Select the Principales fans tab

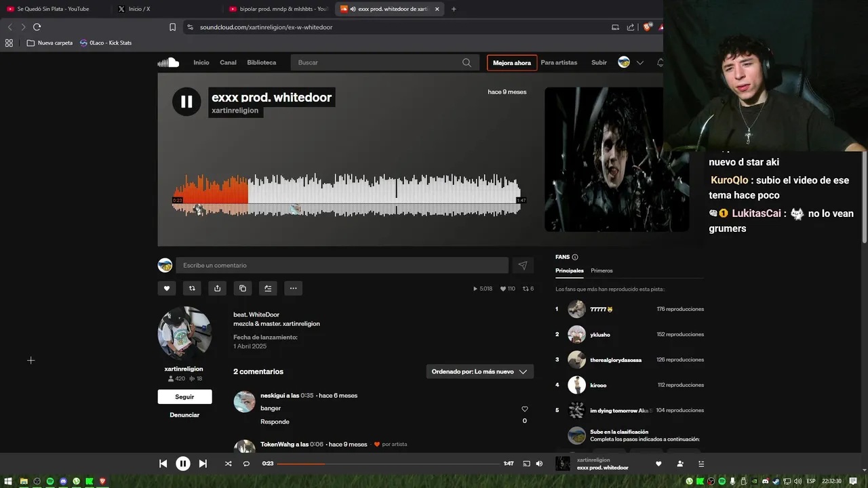coord(570,270)
